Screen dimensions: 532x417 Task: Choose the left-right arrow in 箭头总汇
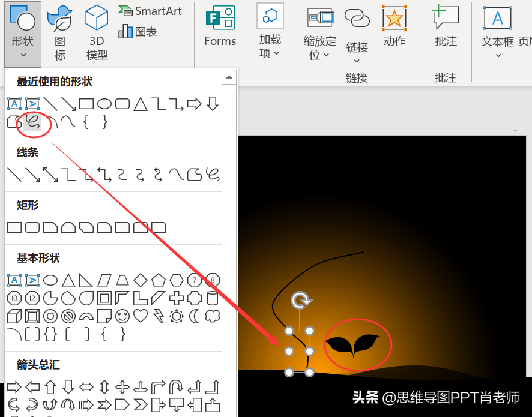86,387
